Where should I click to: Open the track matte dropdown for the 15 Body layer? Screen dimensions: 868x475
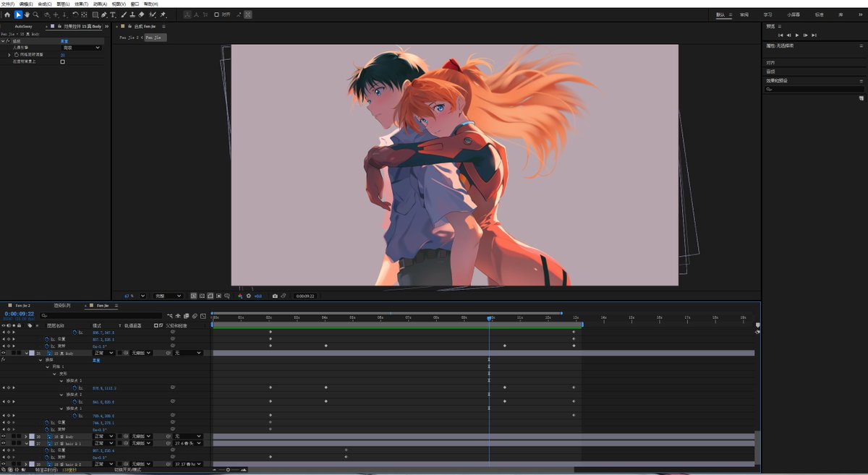click(x=140, y=353)
